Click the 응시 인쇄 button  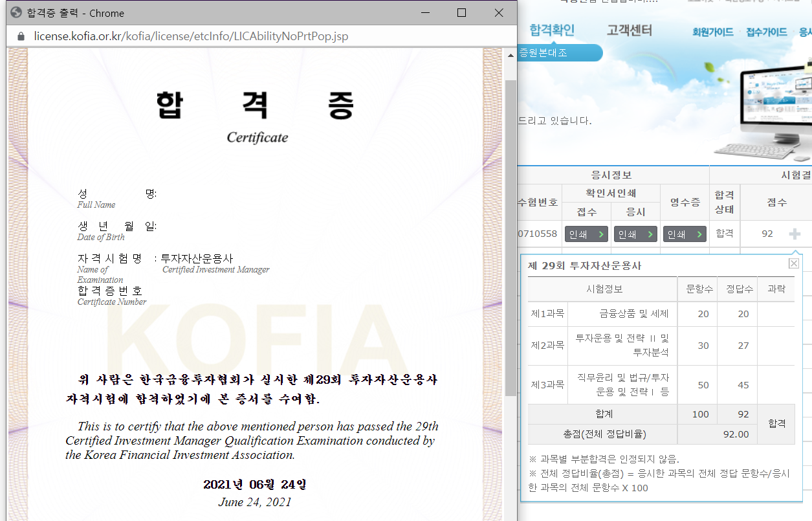click(x=635, y=234)
